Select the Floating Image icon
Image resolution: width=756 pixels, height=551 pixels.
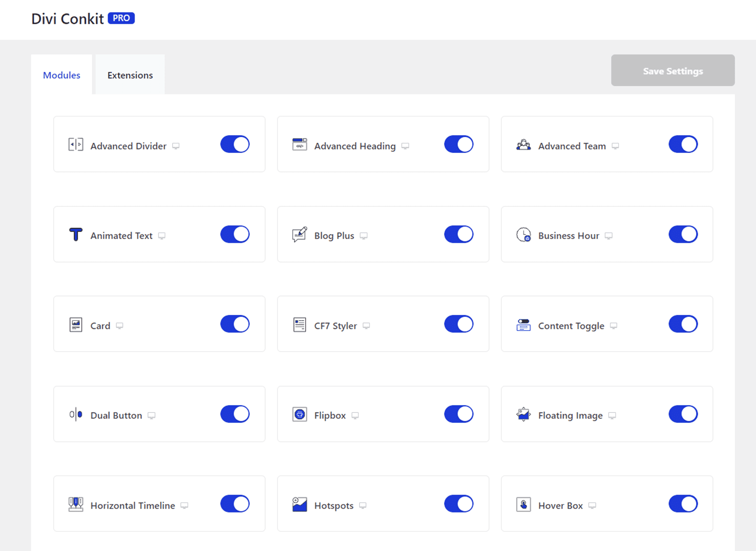pyautogui.click(x=523, y=414)
